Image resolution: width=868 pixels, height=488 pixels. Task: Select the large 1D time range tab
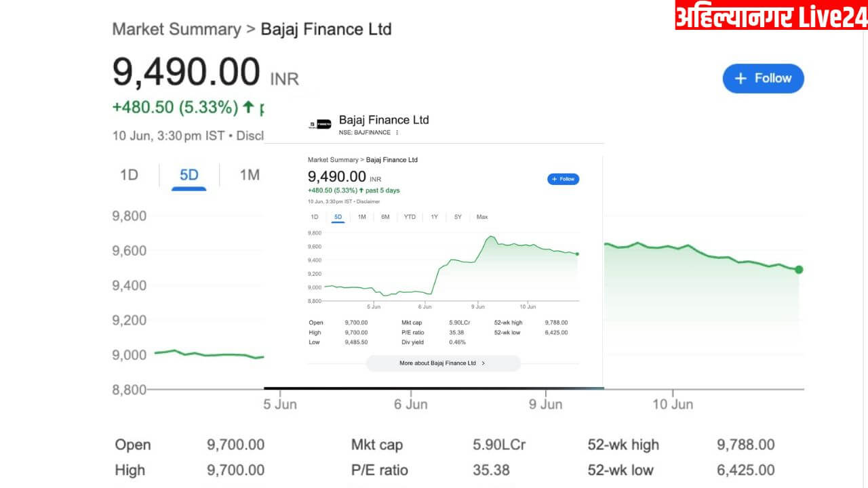click(129, 175)
